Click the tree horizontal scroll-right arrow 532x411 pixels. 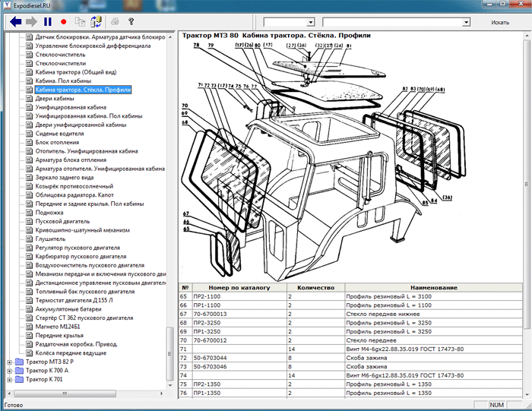(161, 394)
